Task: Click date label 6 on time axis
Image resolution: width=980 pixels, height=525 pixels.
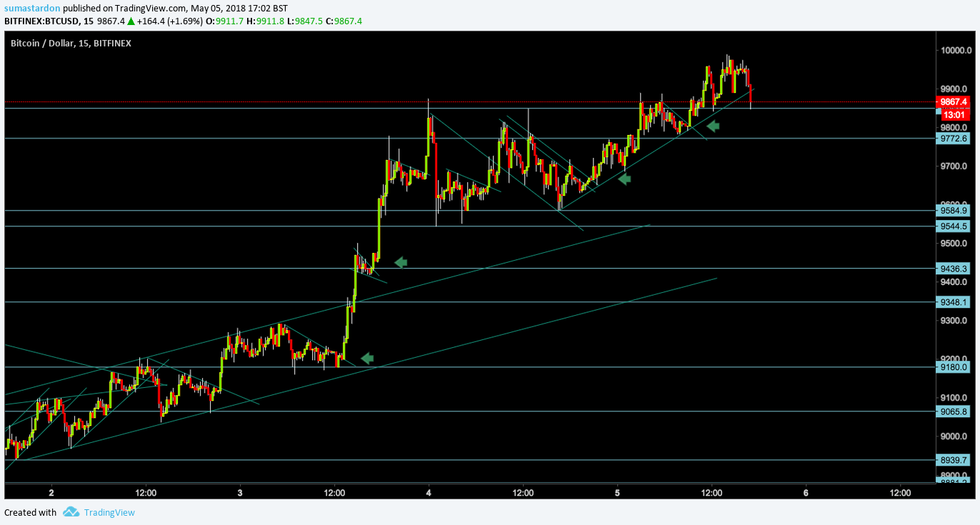Action: (x=806, y=493)
